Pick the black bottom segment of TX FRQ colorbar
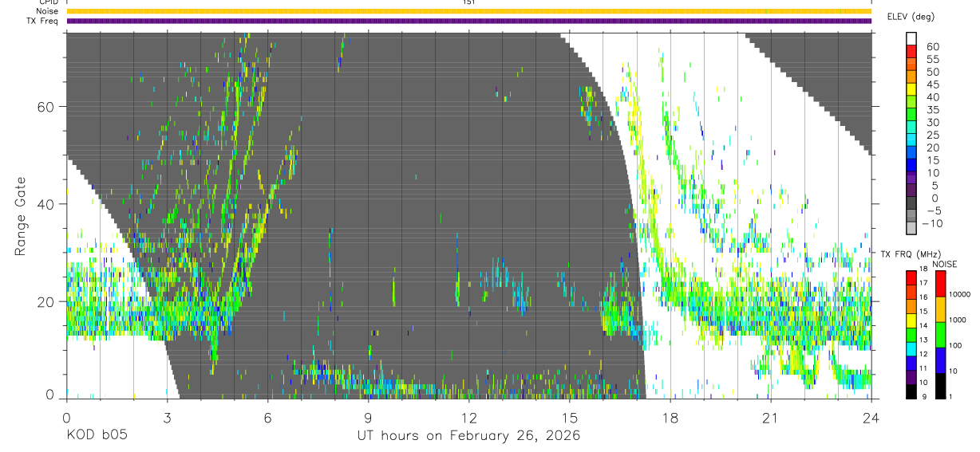Image resolution: width=980 pixels, height=452 pixels. (911, 391)
